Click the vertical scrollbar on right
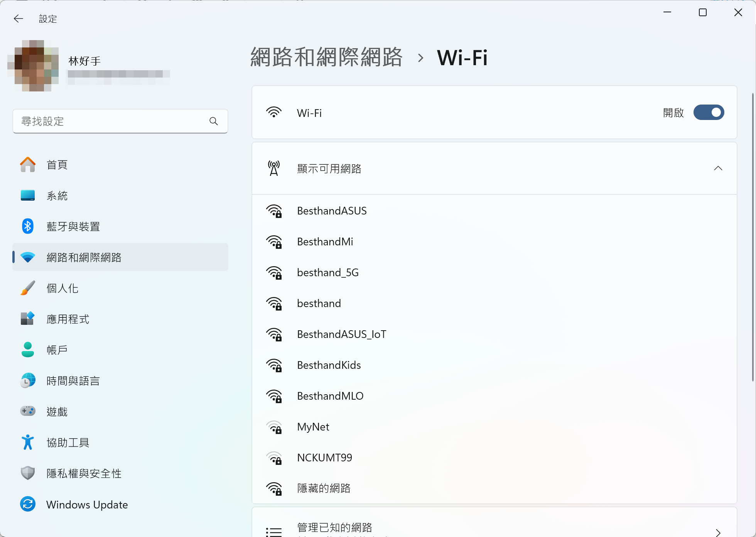Screen dimensions: 756x537 [753, 237]
